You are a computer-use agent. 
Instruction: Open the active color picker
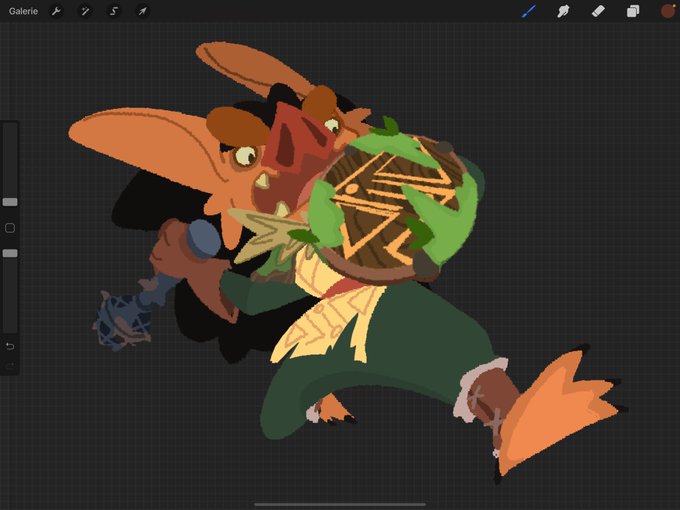[x=668, y=11]
